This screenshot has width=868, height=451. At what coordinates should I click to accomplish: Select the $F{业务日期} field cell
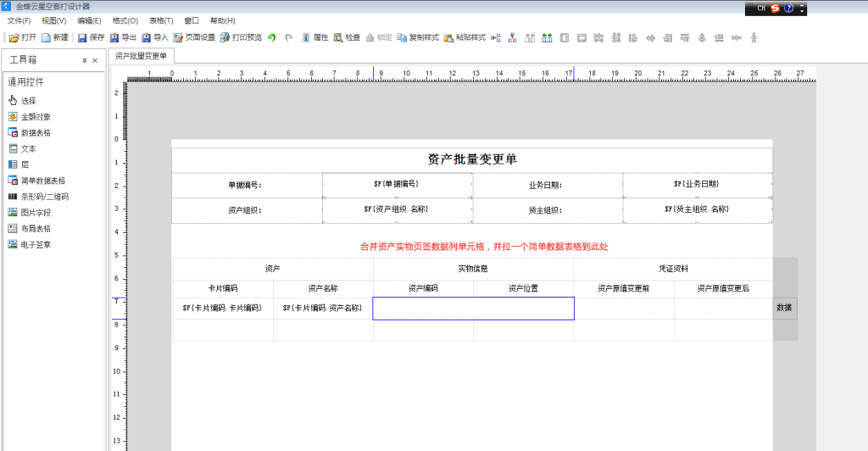[x=698, y=184]
